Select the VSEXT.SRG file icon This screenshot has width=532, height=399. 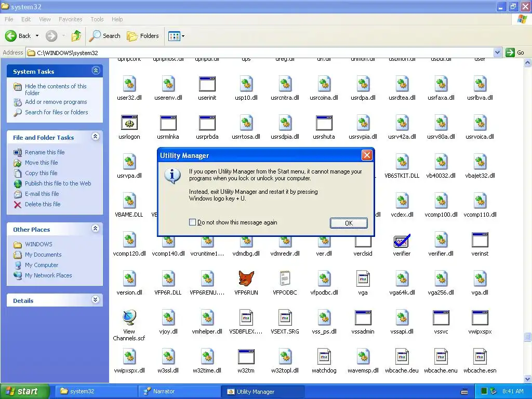(x=285, y=318)
